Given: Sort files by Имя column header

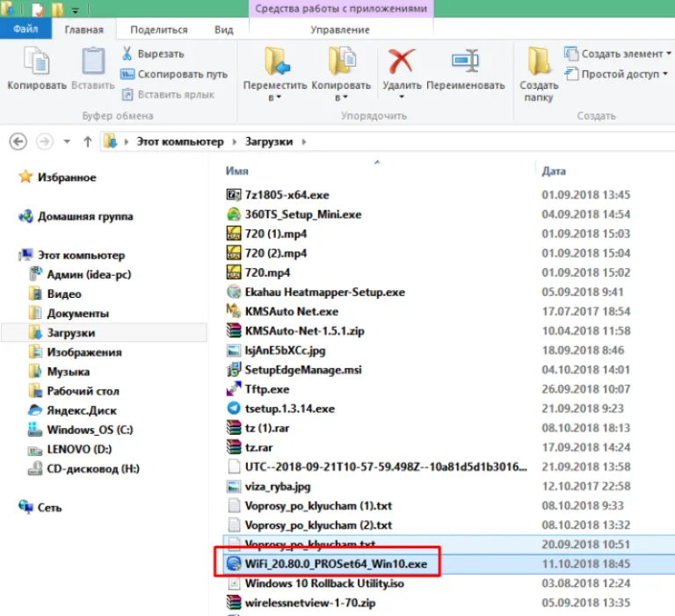Looking at the screenshot, I should [237, 170].
